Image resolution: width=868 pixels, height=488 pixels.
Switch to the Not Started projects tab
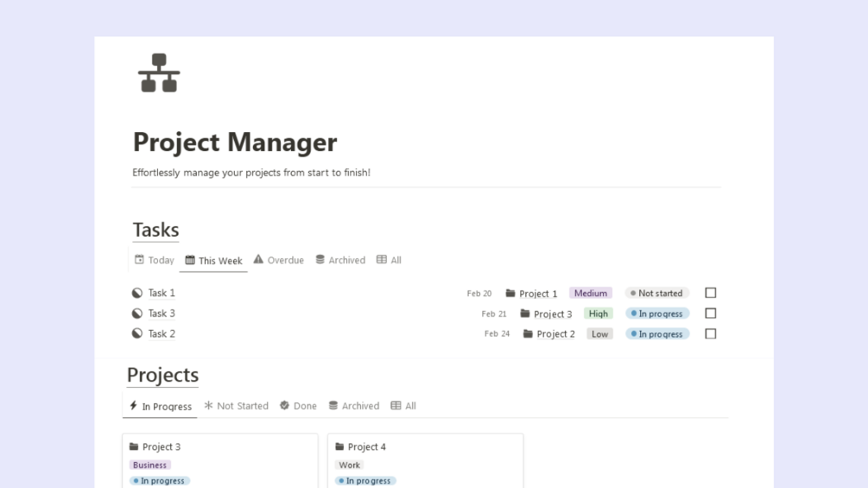[x=236, y=406]
